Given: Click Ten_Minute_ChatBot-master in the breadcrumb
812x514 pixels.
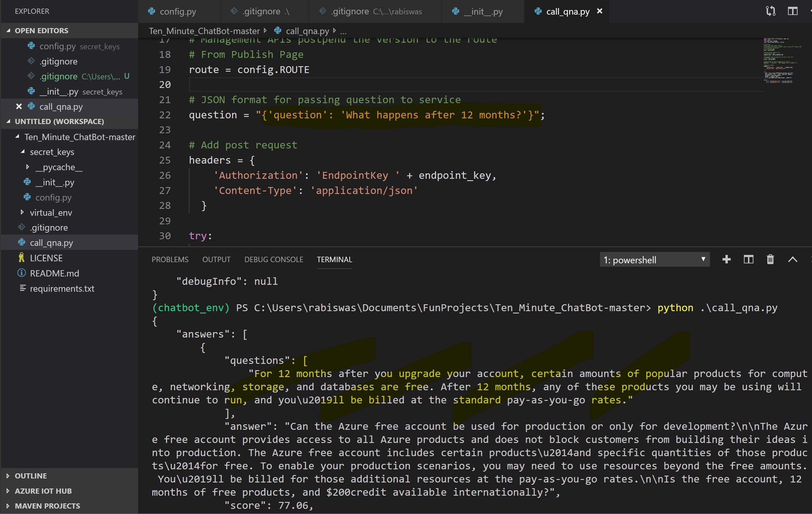Looking at the screenshot, I should click(204, 31).
